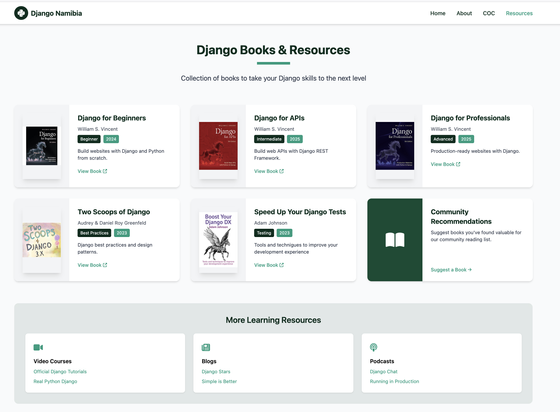Open the About navigation link

(x=464, y=13)
